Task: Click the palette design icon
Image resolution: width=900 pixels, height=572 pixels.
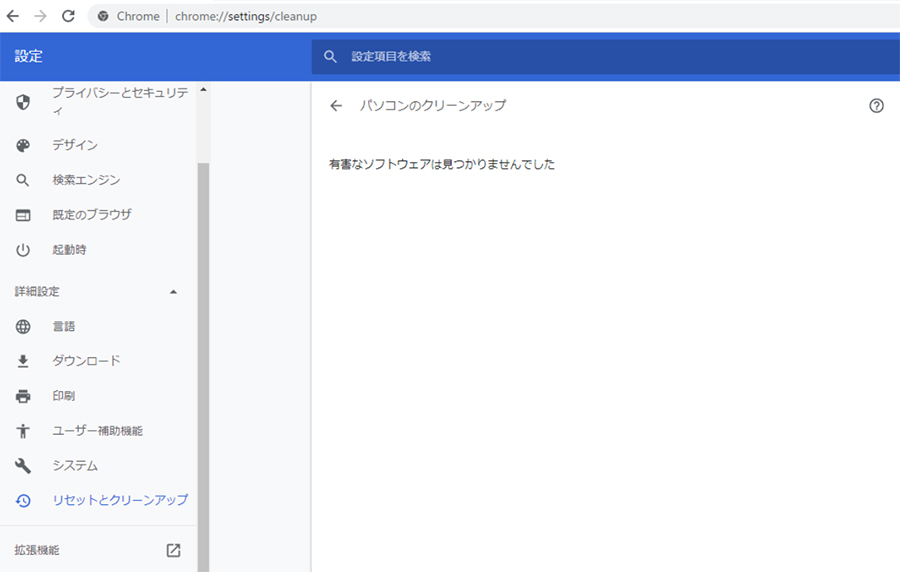Action: pyautogui.click(x=23, y=145)
